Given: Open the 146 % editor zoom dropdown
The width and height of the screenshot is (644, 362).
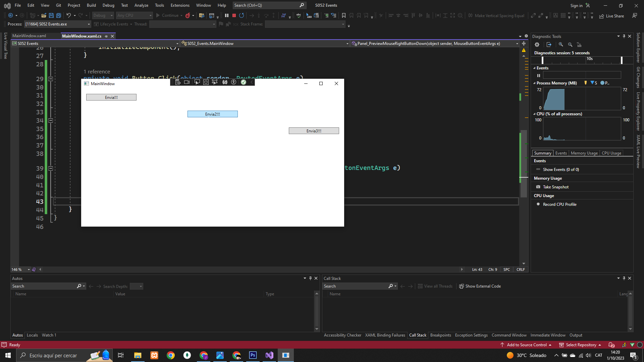Looking at the screenshot, I should [x=29, y=269].
